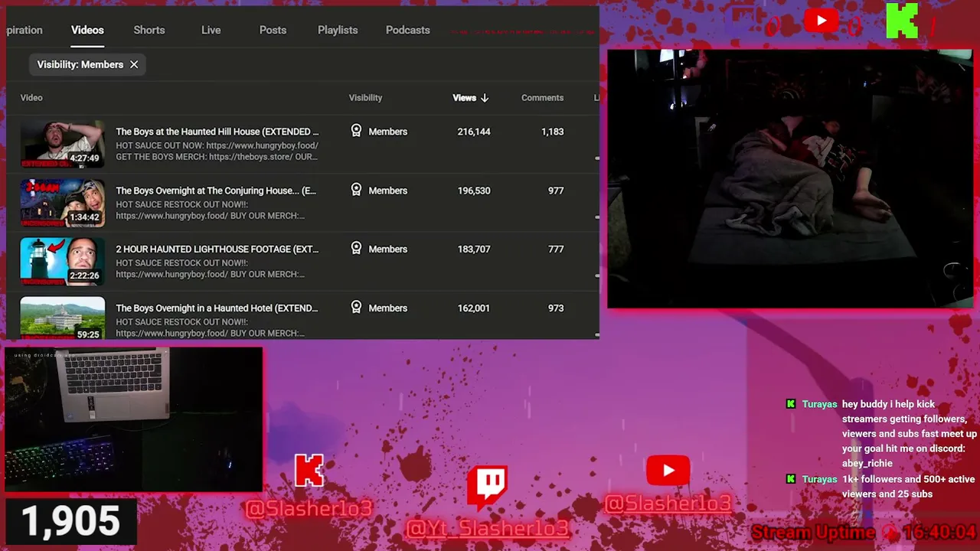Image resolution: width=980 pixels, height=551 pixels.
Task: Click the 977 comments count
Action: [556, 191]
